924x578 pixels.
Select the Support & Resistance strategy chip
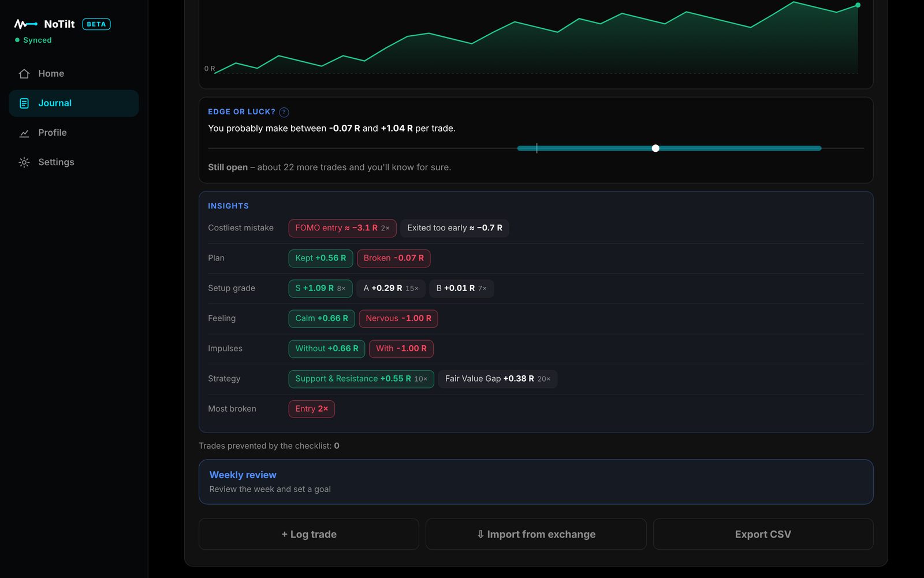[x=362, y=379]
